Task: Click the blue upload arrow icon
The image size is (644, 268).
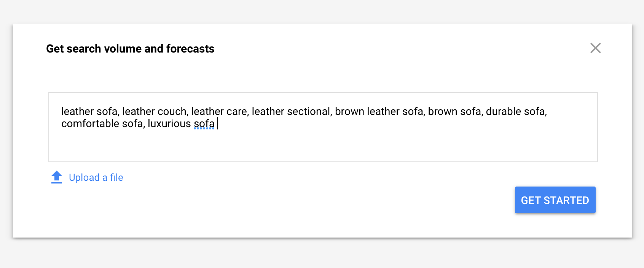Action: [x=57, y=177]
